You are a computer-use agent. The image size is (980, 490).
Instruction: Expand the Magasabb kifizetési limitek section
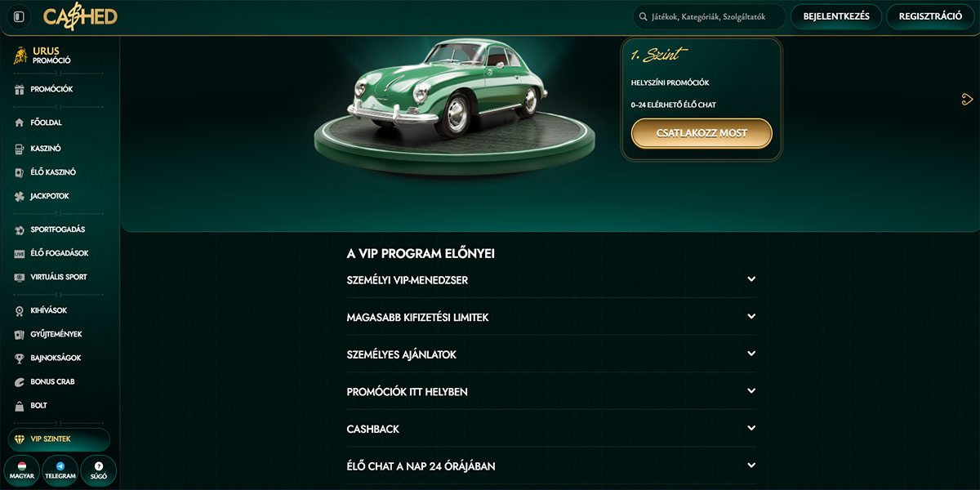point(551,317)
